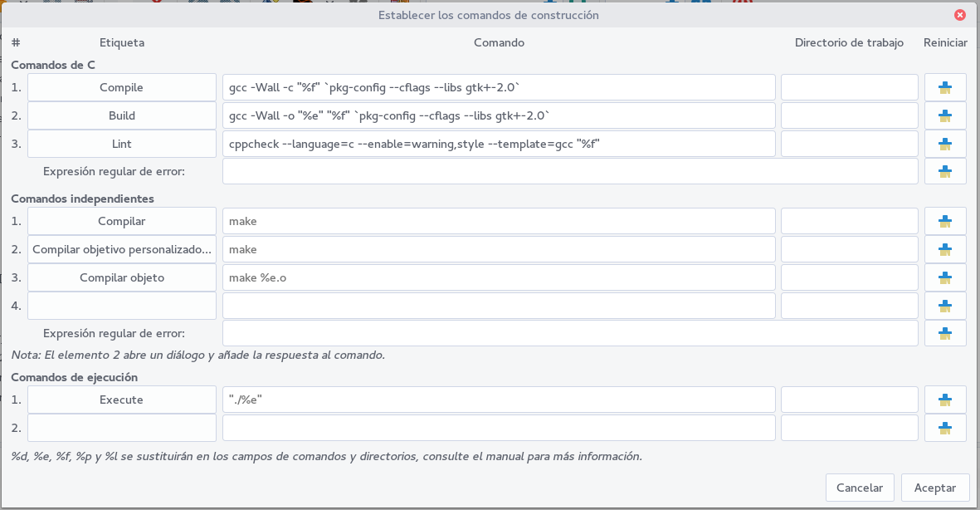The height and width of the screenshot is (510, 980).
Task: Click inside the gcc Compile command field
Action: 498,86
